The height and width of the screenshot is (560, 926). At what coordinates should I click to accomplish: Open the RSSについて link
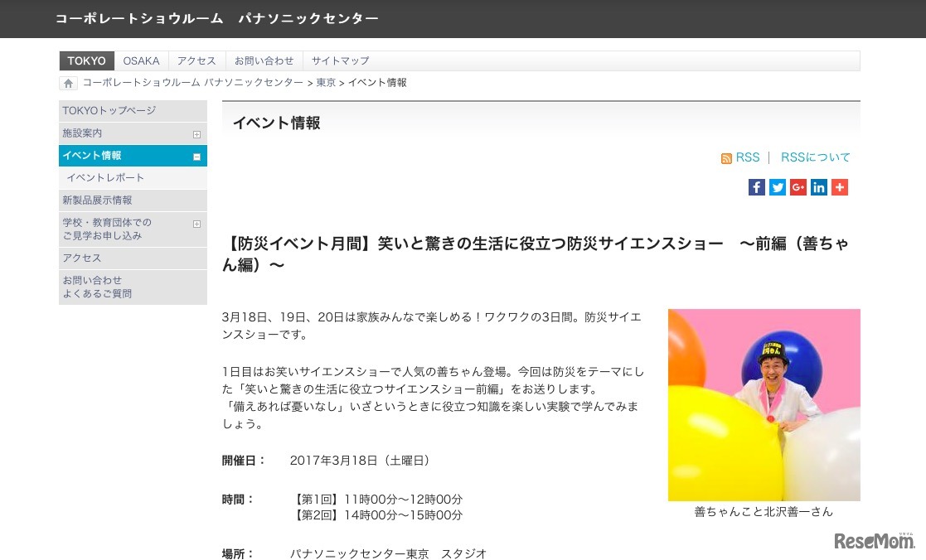click(x=815, y=157)
